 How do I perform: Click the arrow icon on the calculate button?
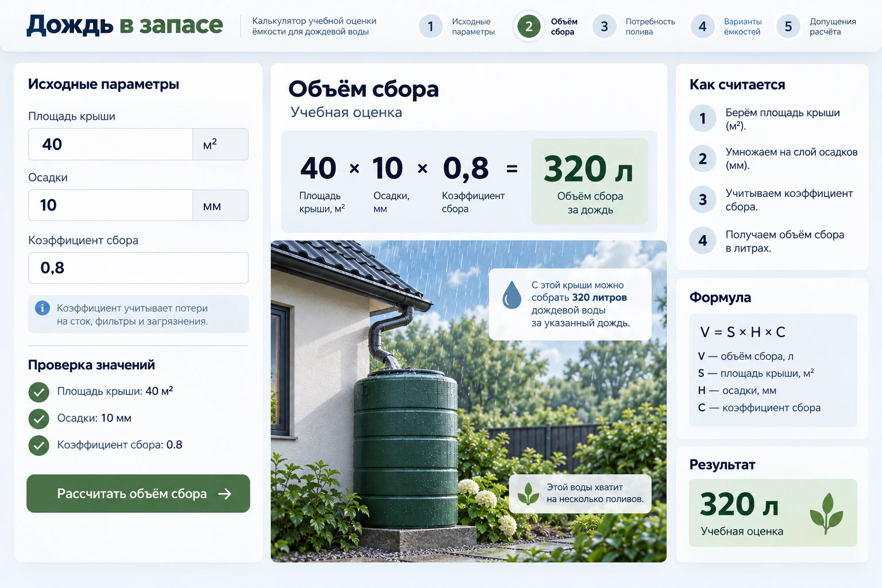pyautogui.click(x=225, y=494)
